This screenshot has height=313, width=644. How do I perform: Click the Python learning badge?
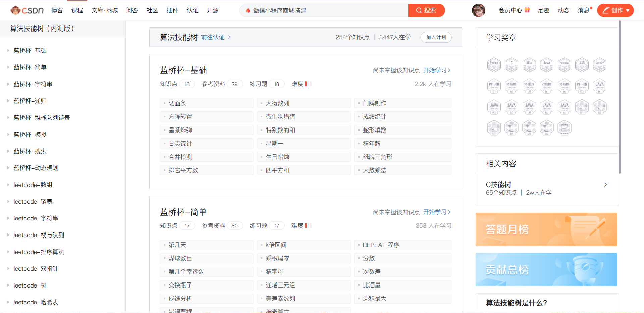pyautogui.click(x=494, y=65)
